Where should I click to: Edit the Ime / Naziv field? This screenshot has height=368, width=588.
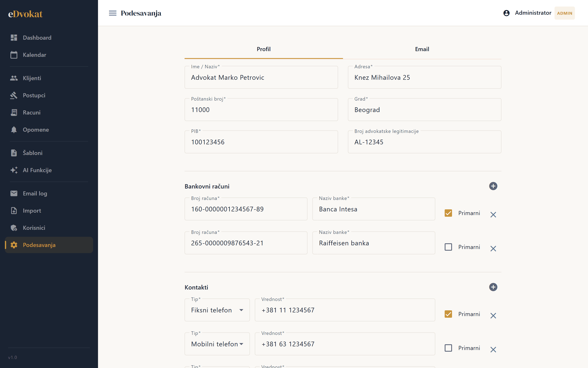(x=261, y=77)
